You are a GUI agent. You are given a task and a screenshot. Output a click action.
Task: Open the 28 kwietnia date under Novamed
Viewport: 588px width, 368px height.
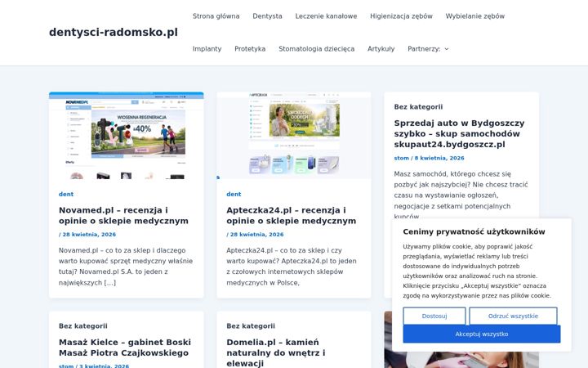click(89, 235)
